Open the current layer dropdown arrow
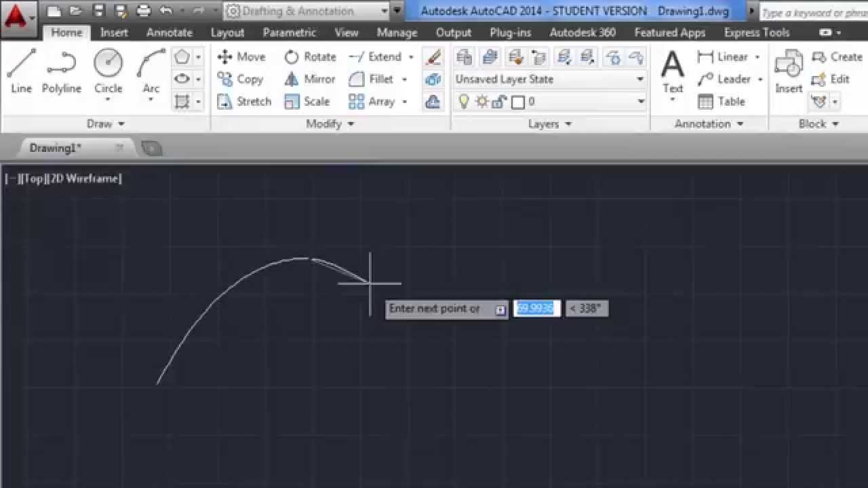Image resolution: width=868 pixels, height=488 pixels. click(x=640, y=102)
